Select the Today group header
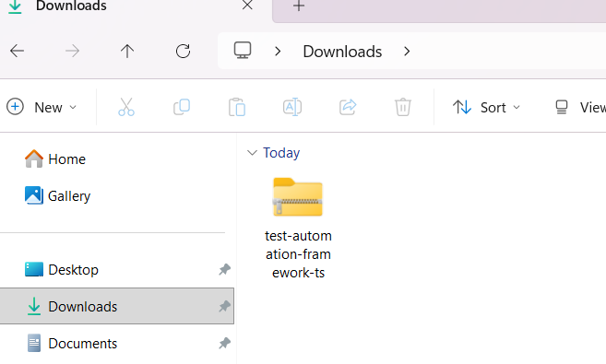The image size is (606, 364). pos(281,153)
